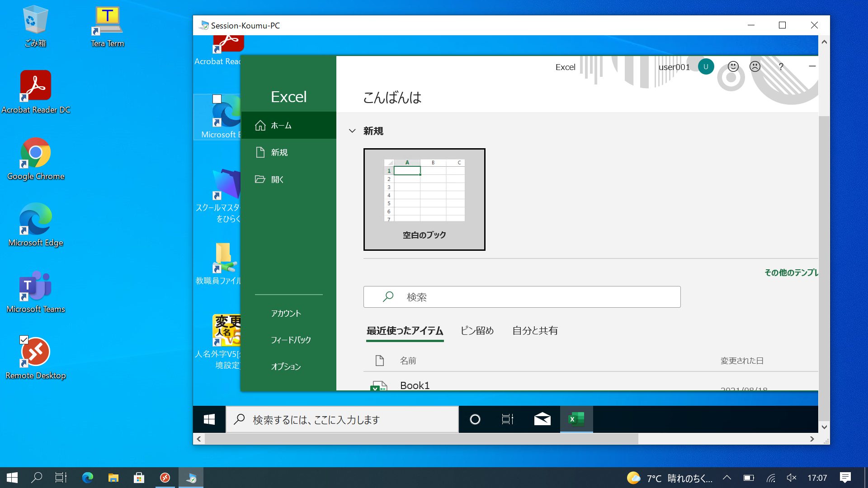Open File Explorer from local taskbar
The width and height of the screenshot is (868, 488).
(113, 478)
